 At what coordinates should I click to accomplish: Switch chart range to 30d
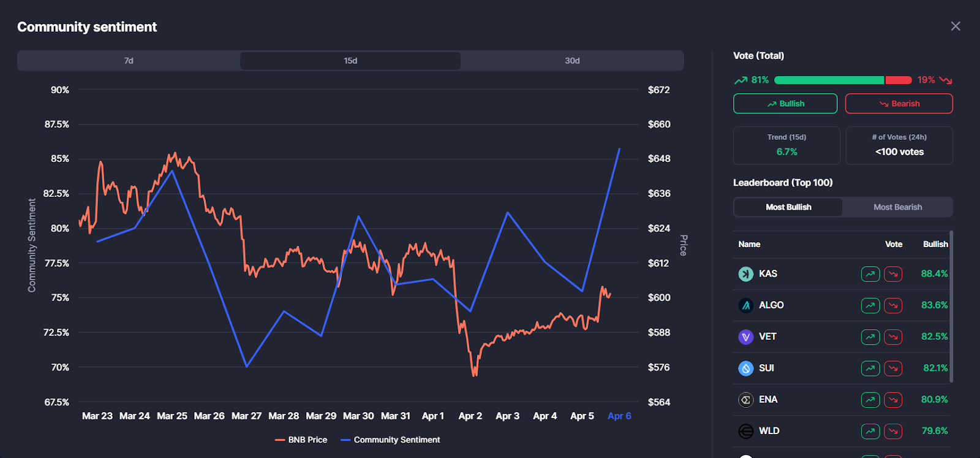(572, 61)
